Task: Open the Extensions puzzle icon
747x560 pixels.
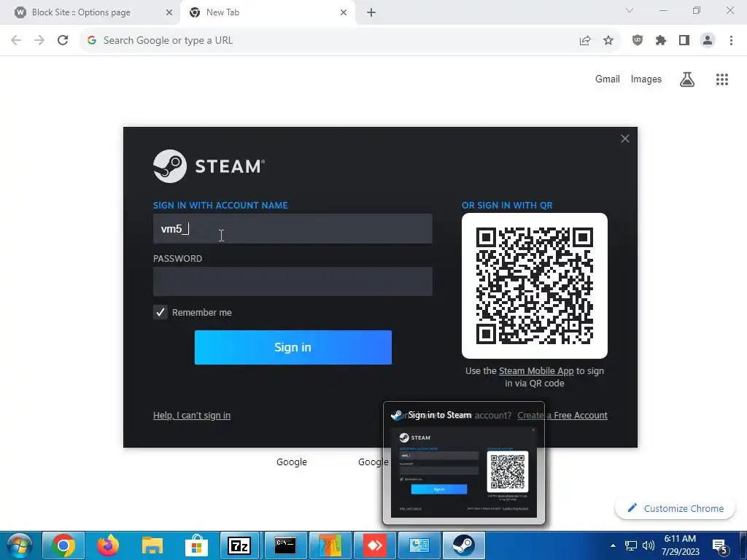Action: 661,41
